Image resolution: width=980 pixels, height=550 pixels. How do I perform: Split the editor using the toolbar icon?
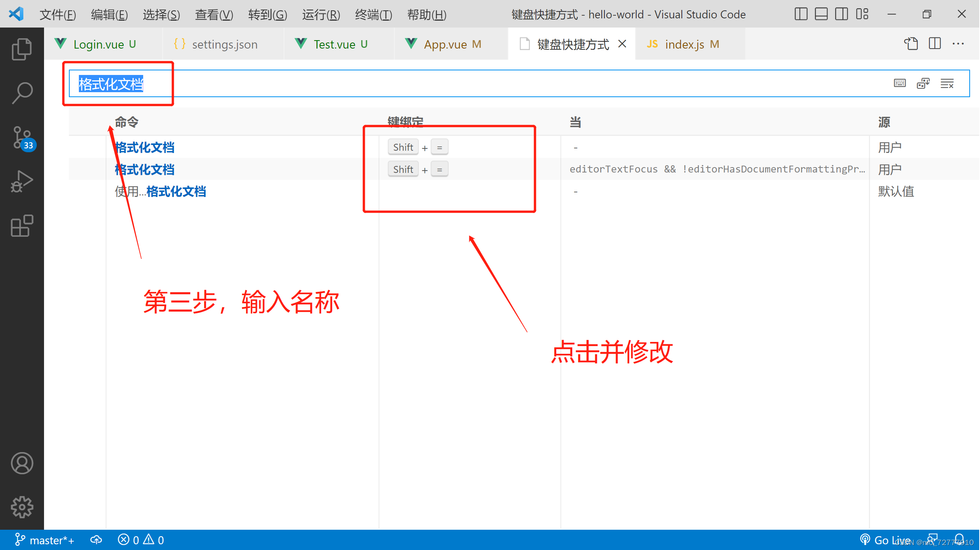(x=934, y=44)
